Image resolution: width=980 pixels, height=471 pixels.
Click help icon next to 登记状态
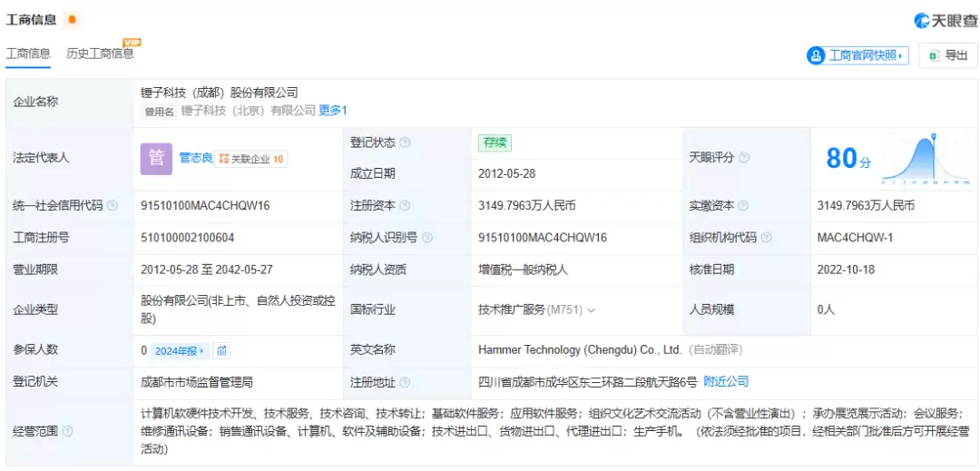(405, 142)
